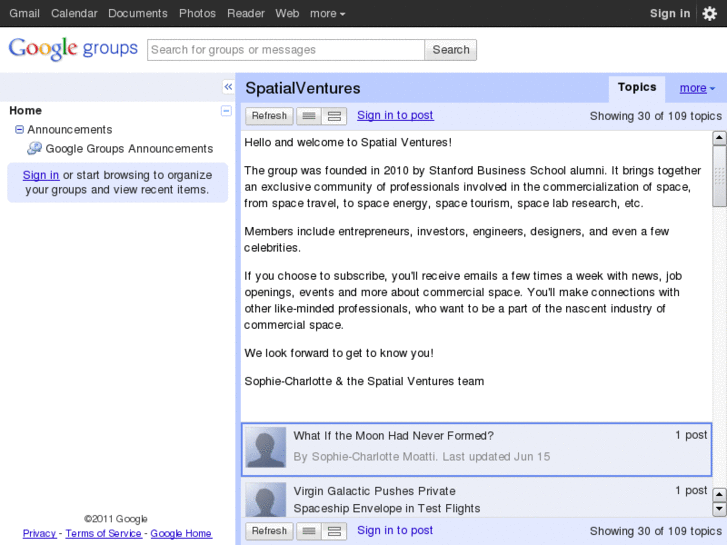Click 'By Sophie-Charlotte Moatti. Last updated Jun 15' text
This screenshot has height=545, width=727.
click(421, 456)
